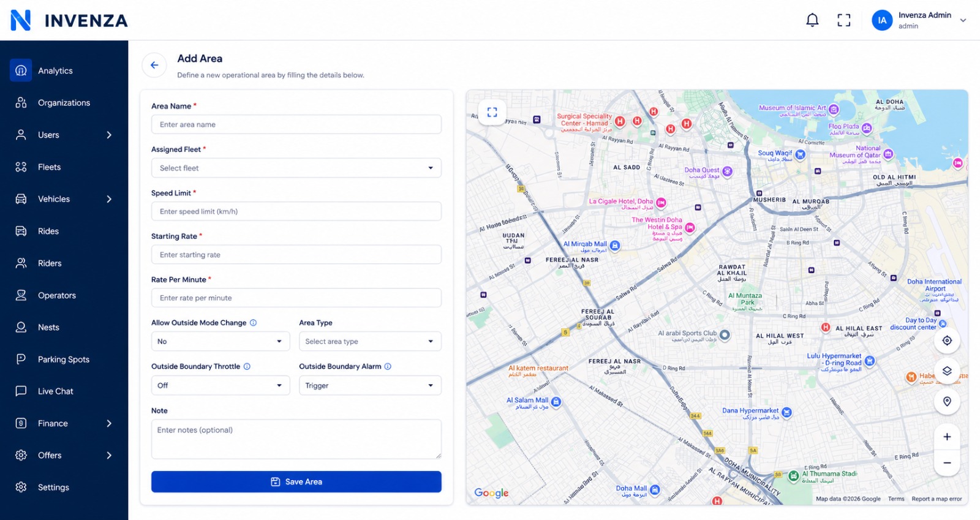Click the Settings gear icon in sidebar
This screenshot has width=980, height=520.
21,487
